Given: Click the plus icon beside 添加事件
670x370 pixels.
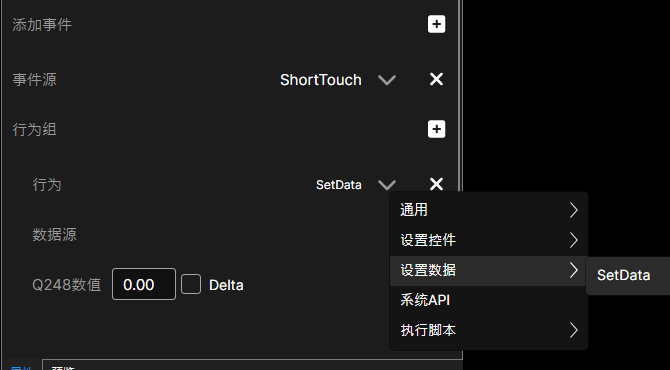Looking at the screenshot, I should [436, 24].
